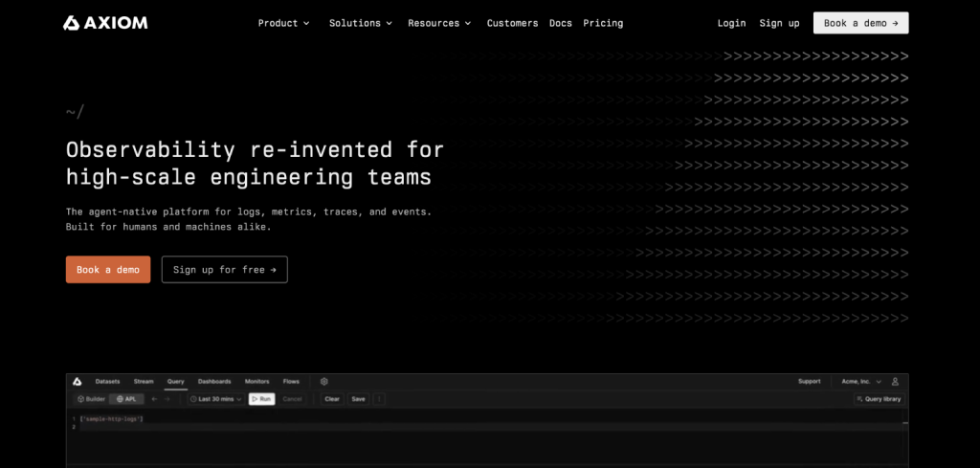This screenshot has width=980, height=468.
Task: Open the three-dot more options menu
Action: tap(379, 399)
